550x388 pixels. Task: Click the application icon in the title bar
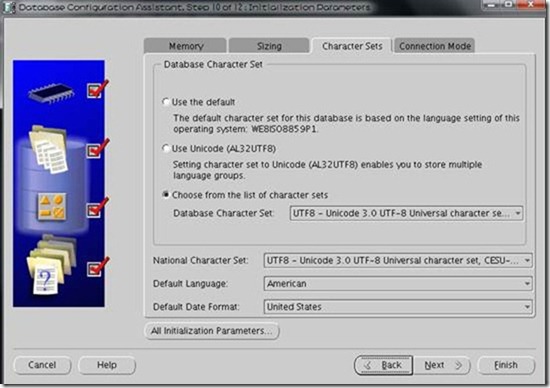8,7
